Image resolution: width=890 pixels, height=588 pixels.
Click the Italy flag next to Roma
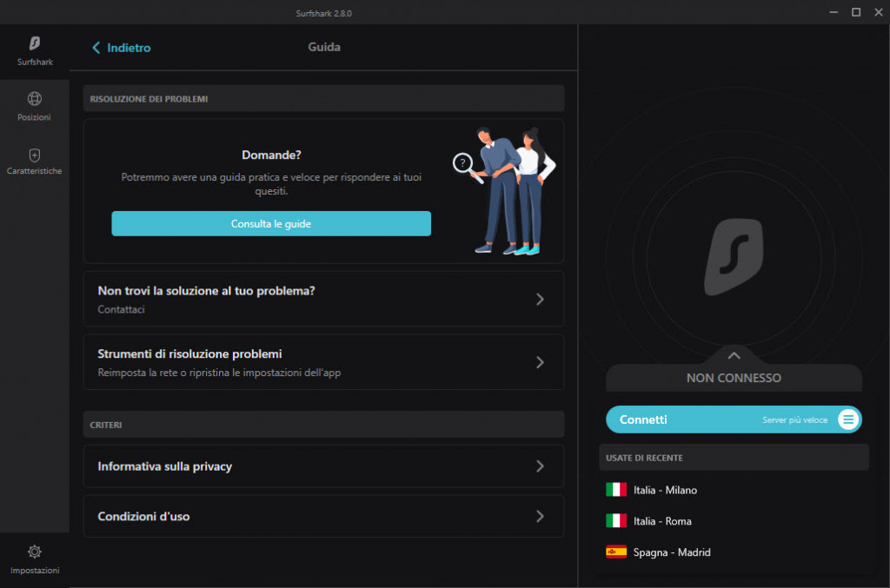[616, 520]
